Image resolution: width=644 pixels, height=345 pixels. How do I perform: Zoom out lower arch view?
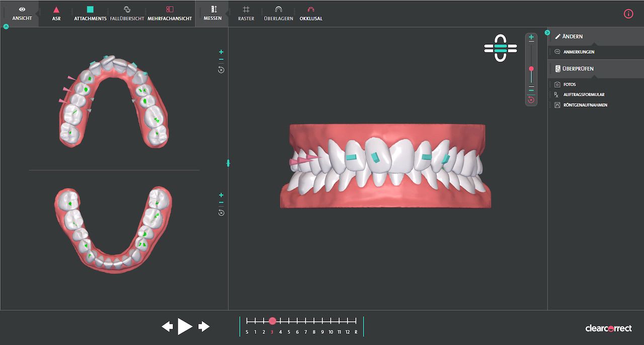(221, 203)
